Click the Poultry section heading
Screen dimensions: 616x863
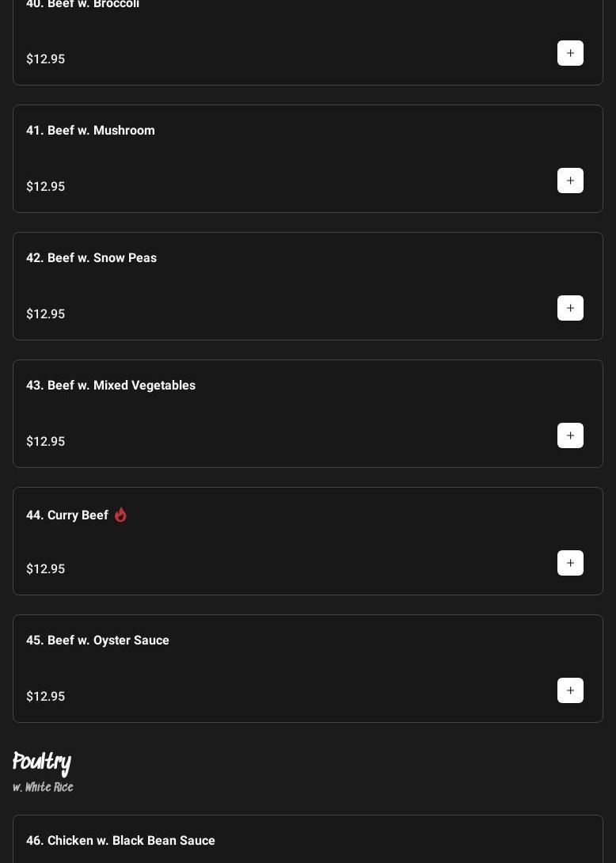coord(42,762)
